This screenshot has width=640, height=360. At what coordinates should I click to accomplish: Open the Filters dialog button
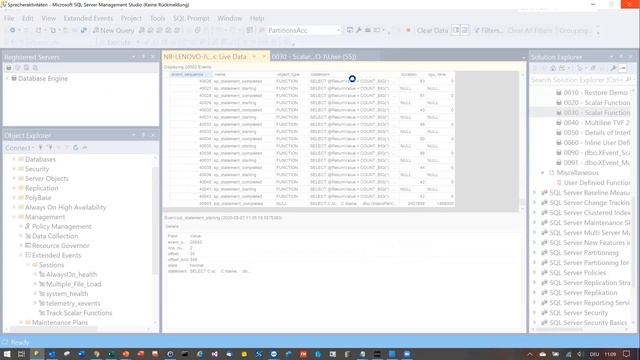[489, 30]
